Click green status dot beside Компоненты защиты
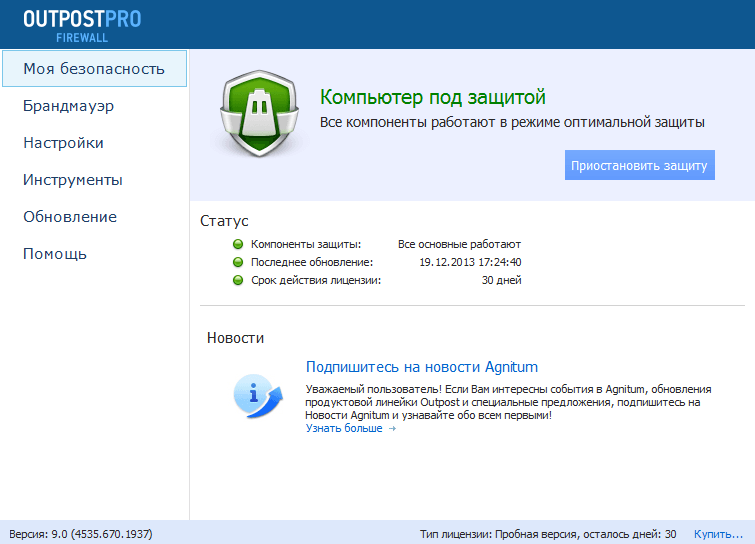 (x=238, y=244)
